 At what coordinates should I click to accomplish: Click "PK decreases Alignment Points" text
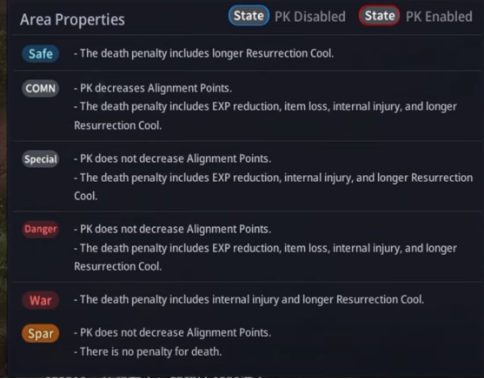coord(153,88)
